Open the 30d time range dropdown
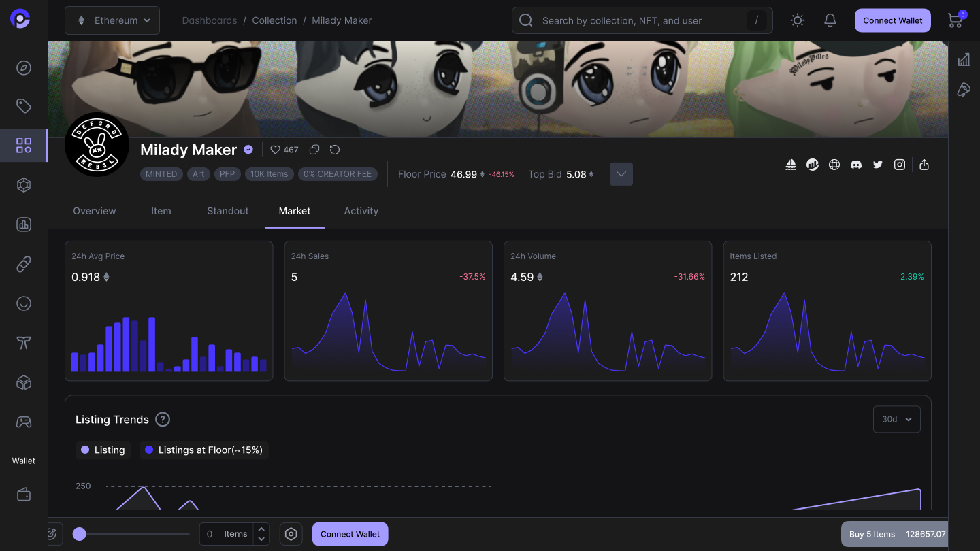Image resolution: width=980 pixels, height=551 pixels. pos(897,419)
